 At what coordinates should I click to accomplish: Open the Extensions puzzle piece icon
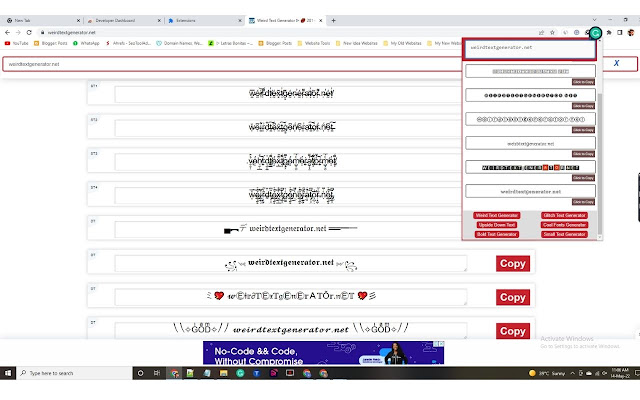tap(609, 32)
